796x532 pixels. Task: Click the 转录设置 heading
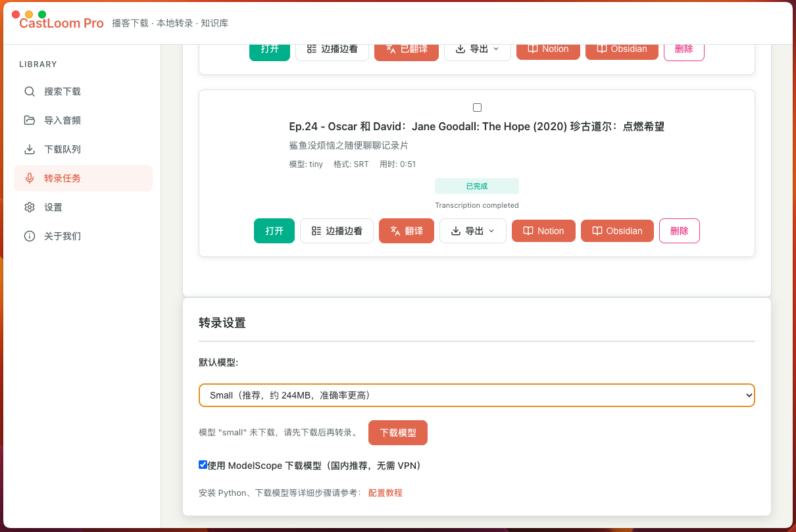(x=222, y=323)
